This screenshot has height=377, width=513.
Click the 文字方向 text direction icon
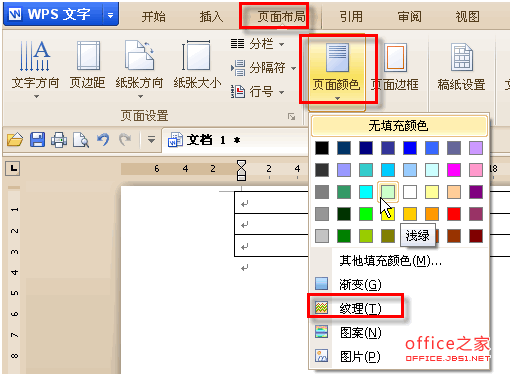35,56
